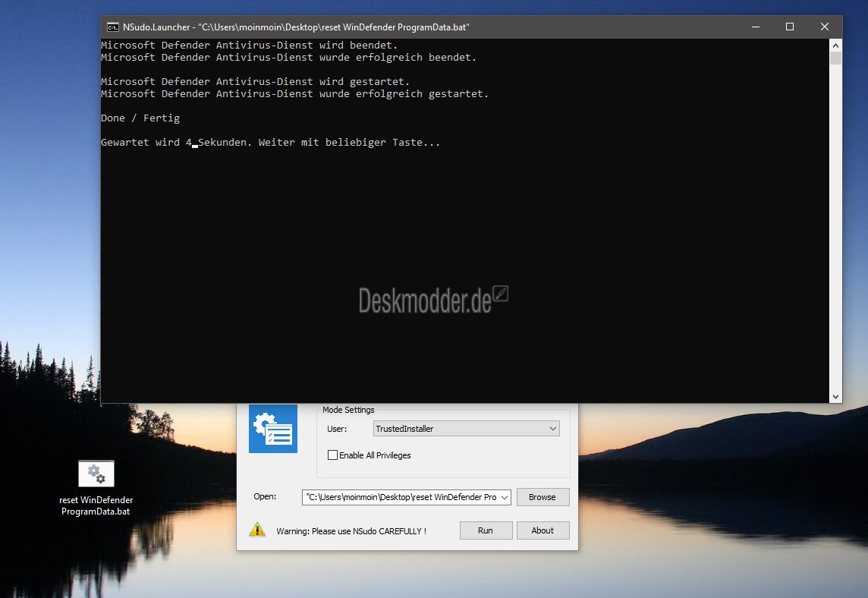The width and height of the screenshot is (868, 598).
Task: Click 'Gewartet wird 4 Sekunden' console line
Action: click(x=271, y=143)
